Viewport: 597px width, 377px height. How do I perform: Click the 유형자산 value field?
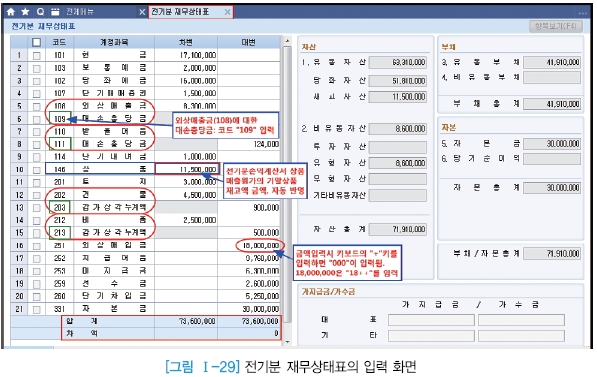tap(397, 163)
